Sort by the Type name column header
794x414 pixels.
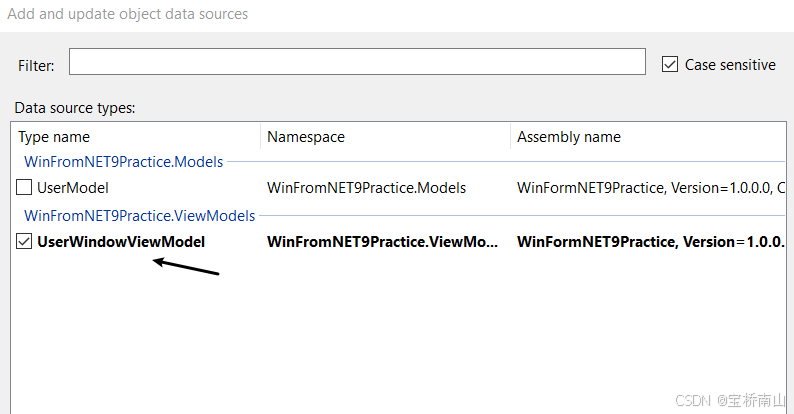click(x=54, y=137)
